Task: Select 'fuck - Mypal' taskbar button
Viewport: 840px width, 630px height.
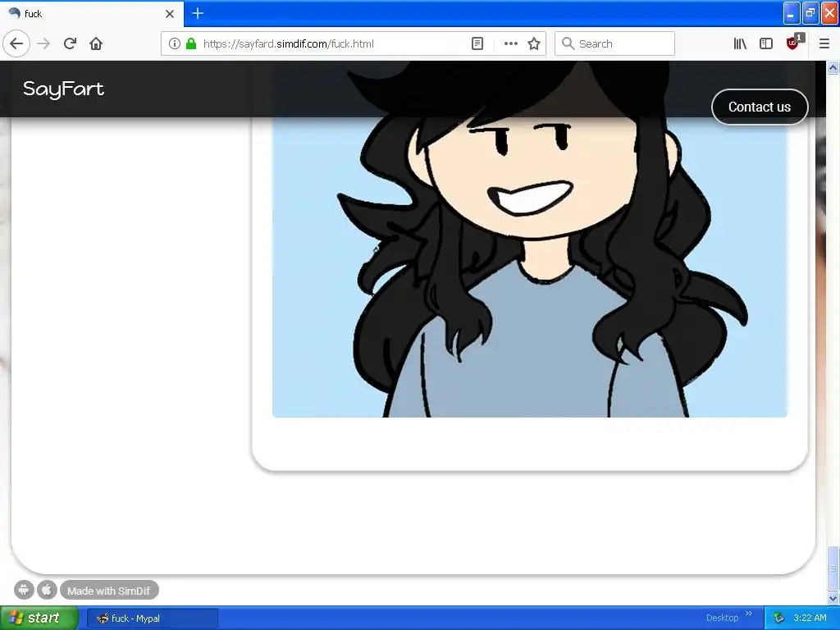Action: point(152,619)
